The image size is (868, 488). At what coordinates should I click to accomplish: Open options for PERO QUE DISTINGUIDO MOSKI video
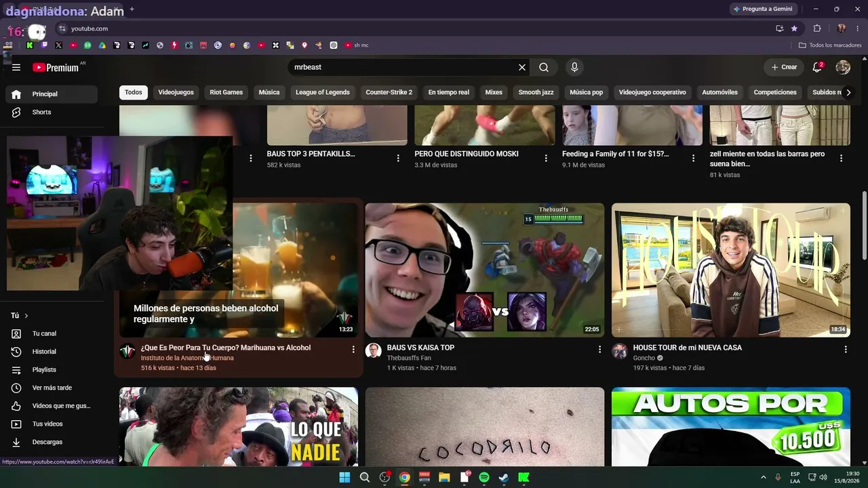(546, 158)
